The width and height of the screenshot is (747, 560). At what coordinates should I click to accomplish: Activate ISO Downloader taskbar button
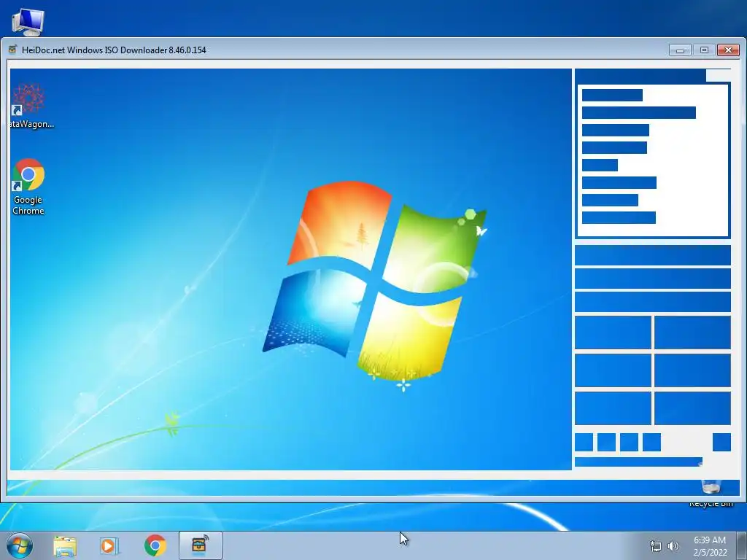[200, 545]
